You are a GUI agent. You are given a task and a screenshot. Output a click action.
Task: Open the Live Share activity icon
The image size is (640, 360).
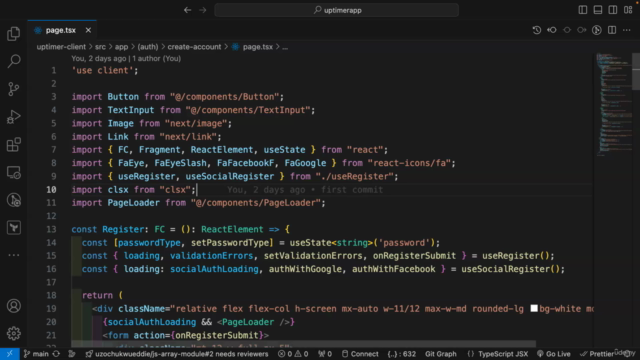click(13, 200)
